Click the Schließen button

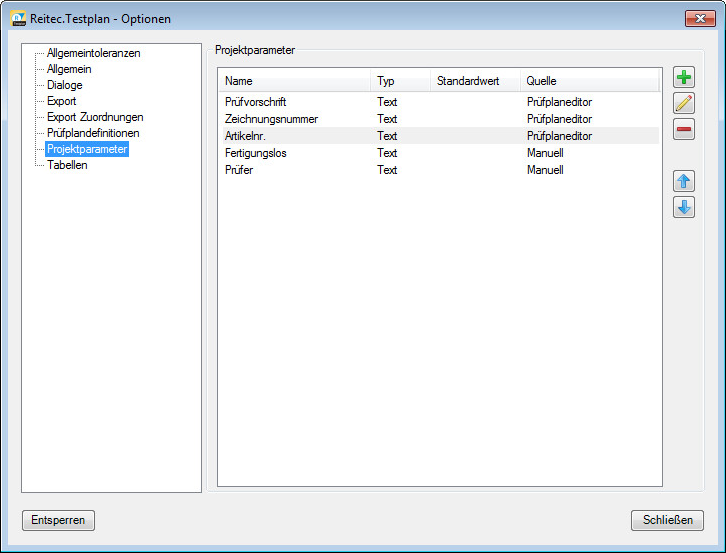click(x=667, y=521)
